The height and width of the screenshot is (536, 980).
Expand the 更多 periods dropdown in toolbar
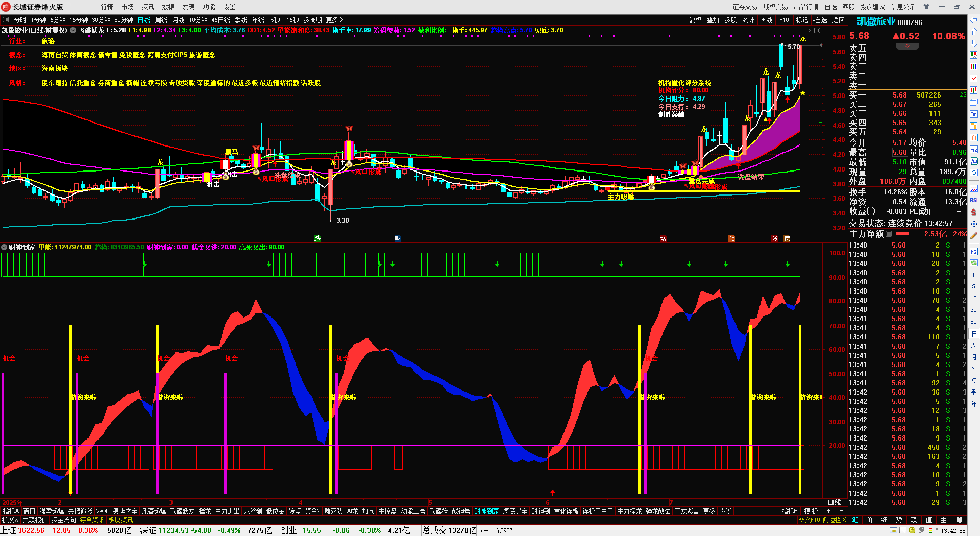335,20
